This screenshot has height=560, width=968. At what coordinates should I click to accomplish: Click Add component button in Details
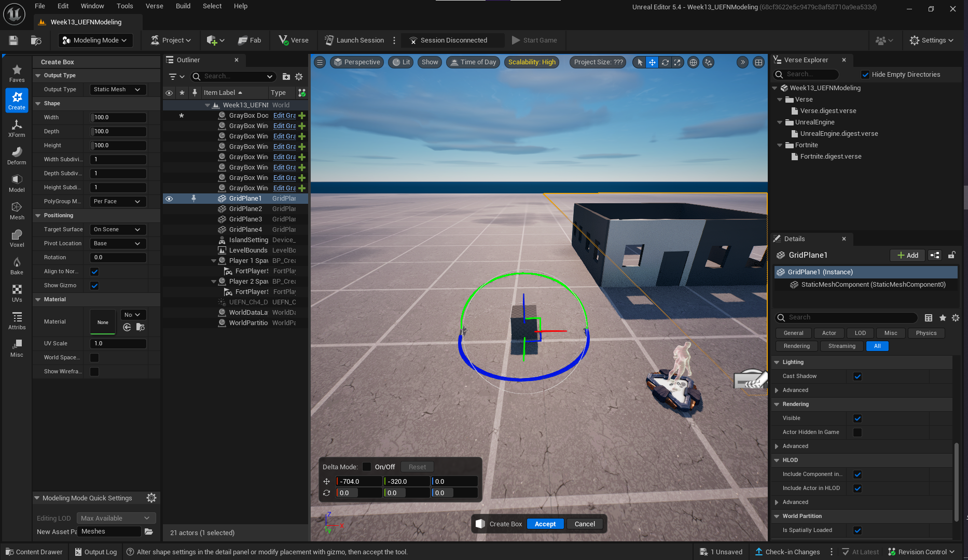coord(908,255)
